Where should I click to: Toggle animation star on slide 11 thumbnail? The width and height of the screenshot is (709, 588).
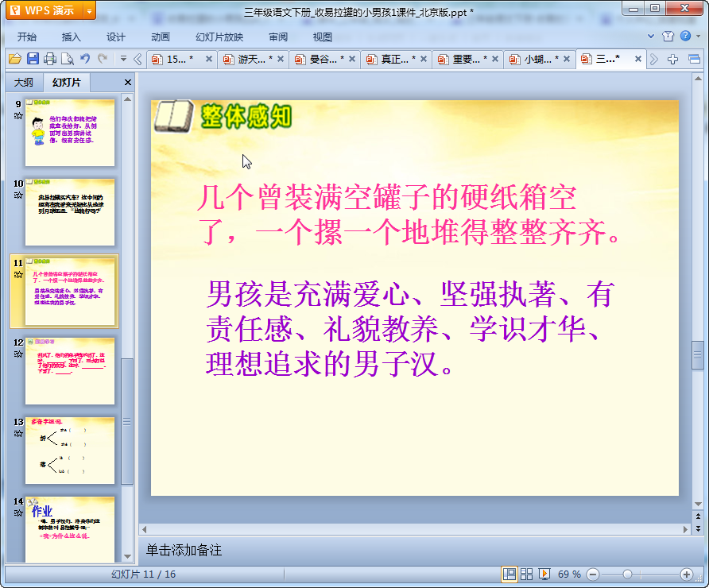click(x=17, y=274)
